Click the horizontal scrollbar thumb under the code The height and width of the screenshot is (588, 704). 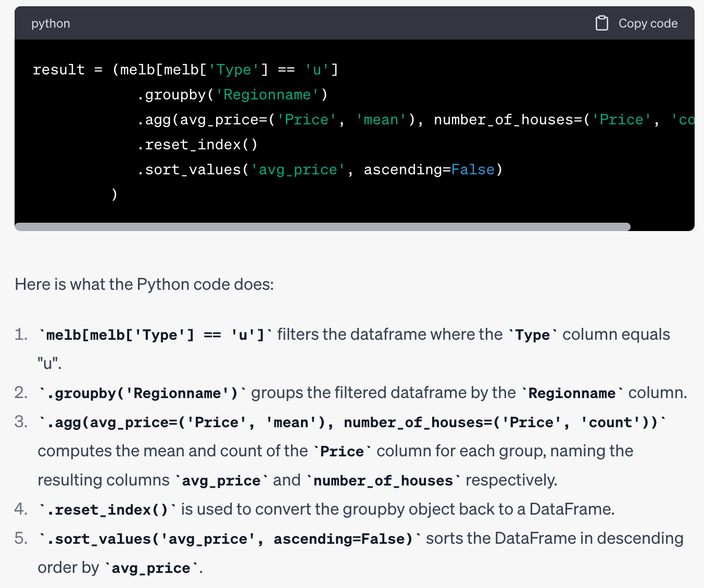coord(322,227)
